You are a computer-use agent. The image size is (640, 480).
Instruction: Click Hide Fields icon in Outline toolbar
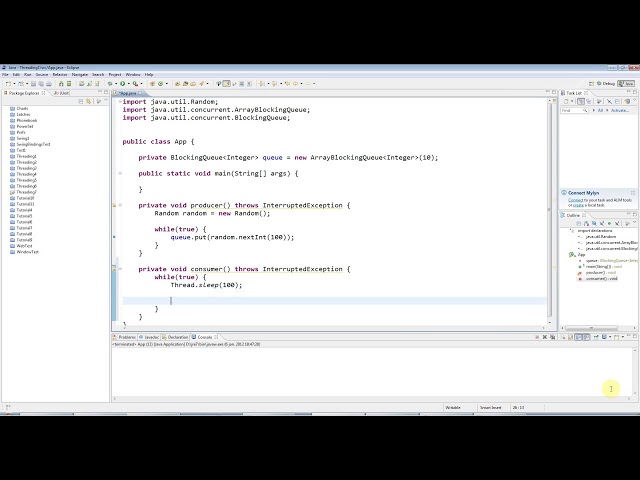click(594, 223)
